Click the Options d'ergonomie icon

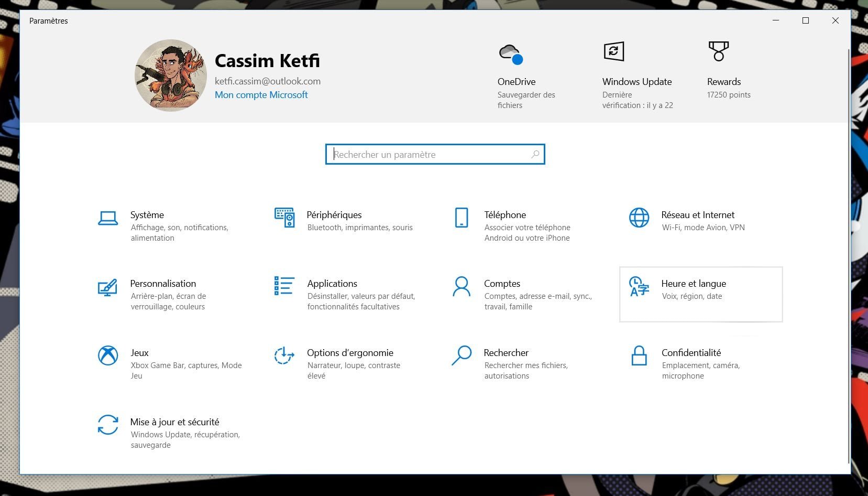284,355
